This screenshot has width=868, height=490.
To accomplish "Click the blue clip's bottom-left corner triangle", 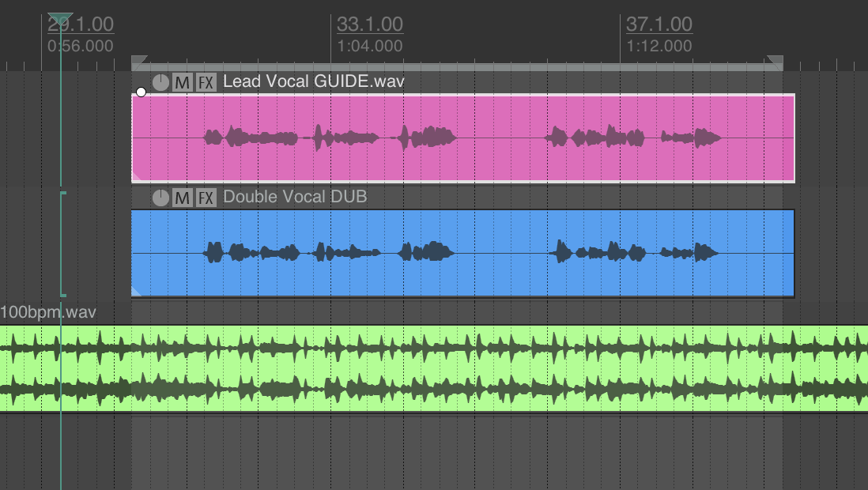I will (136, 292).
